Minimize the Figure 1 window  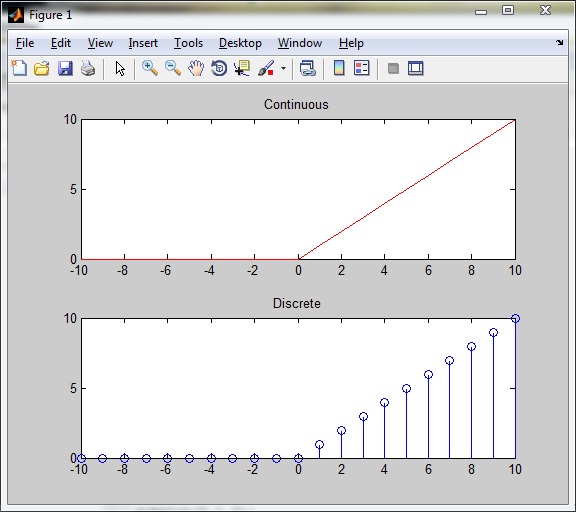[481, 12]
